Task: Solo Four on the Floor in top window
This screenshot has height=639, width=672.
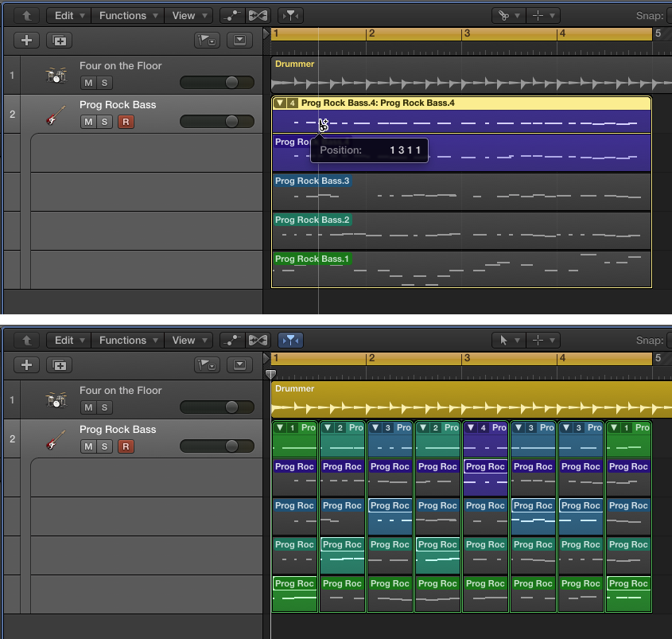Action: (104, 83)
